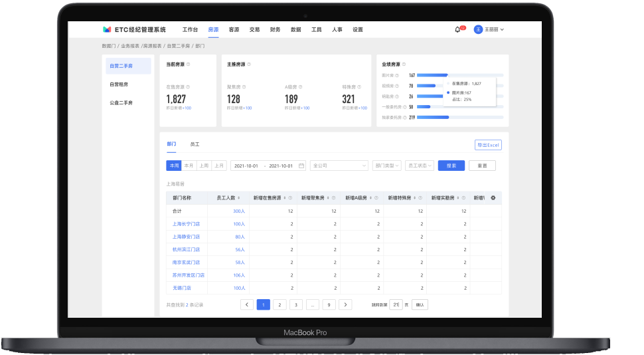Click the user avatar 王丽丽
The width and height of the screenshot is (644, 355).
coord(478,30)
